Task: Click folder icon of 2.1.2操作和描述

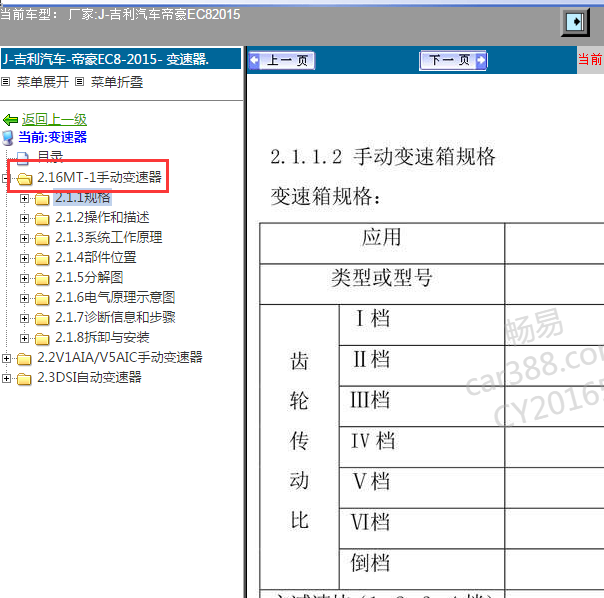Action: [x=42, y=219]
